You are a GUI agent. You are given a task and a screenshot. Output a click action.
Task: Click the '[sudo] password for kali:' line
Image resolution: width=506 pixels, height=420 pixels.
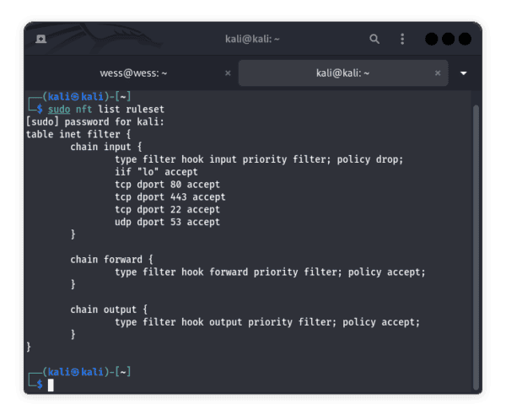tap(83, 121)
